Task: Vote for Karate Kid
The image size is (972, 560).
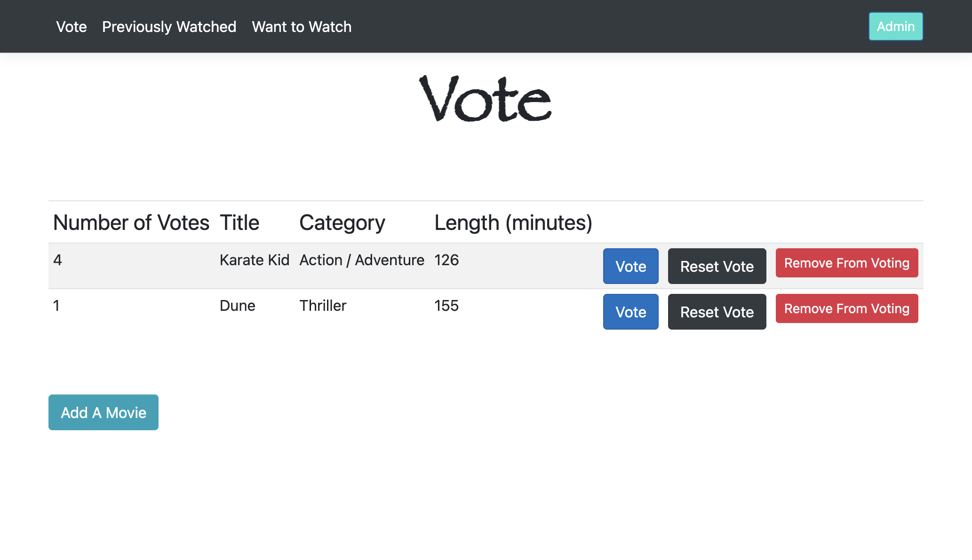Action: (630, 266)
